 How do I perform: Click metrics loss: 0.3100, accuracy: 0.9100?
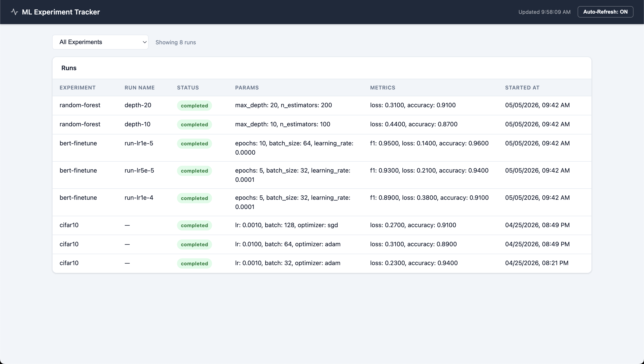(413, 105)
